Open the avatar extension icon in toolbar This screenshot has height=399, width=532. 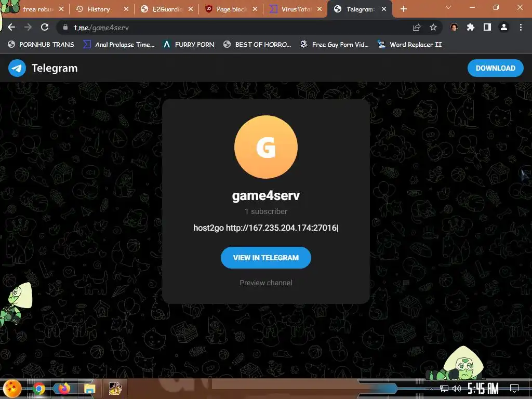[x=454, y=27]
